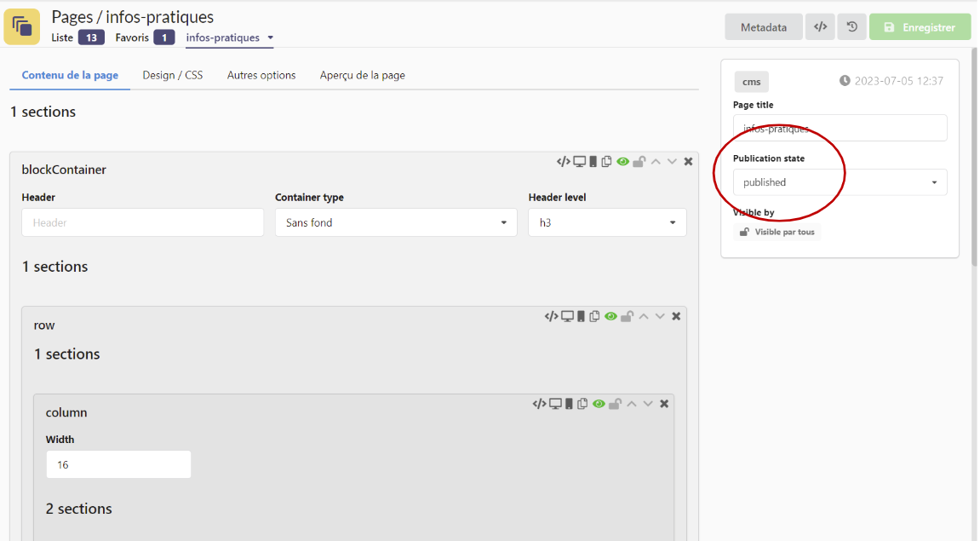980x541 pixels.
Task: Click the mobile display icon on row
Action: 581,317
